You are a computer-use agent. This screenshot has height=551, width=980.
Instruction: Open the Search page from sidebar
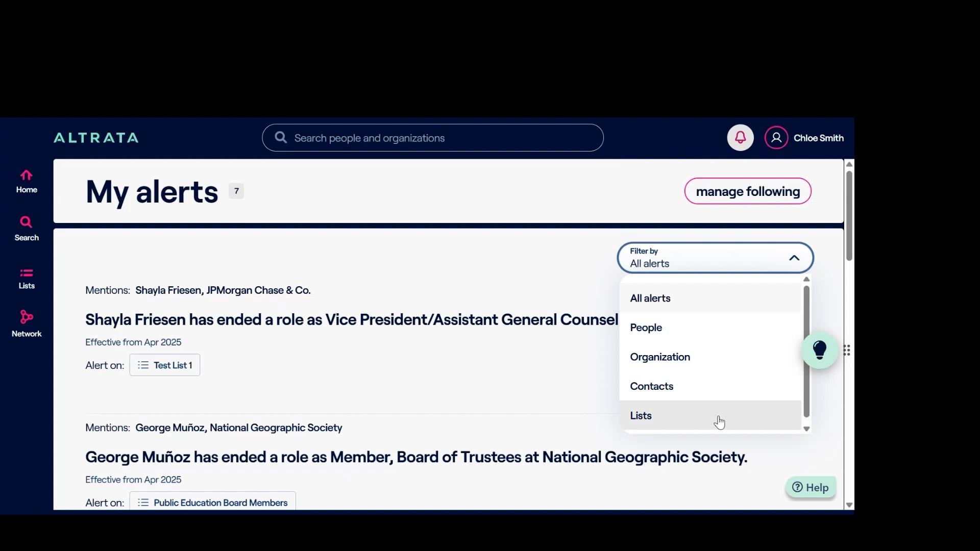(x=26, y=228)
